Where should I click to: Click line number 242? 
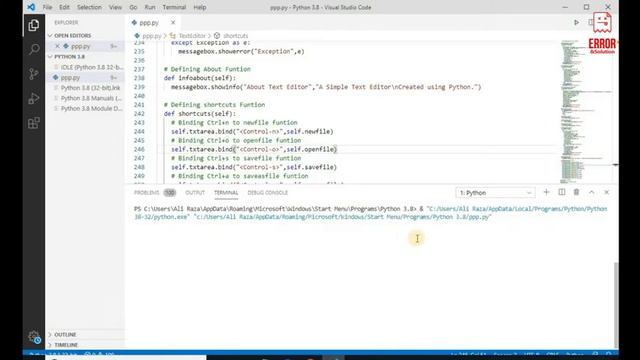(139, 114)
